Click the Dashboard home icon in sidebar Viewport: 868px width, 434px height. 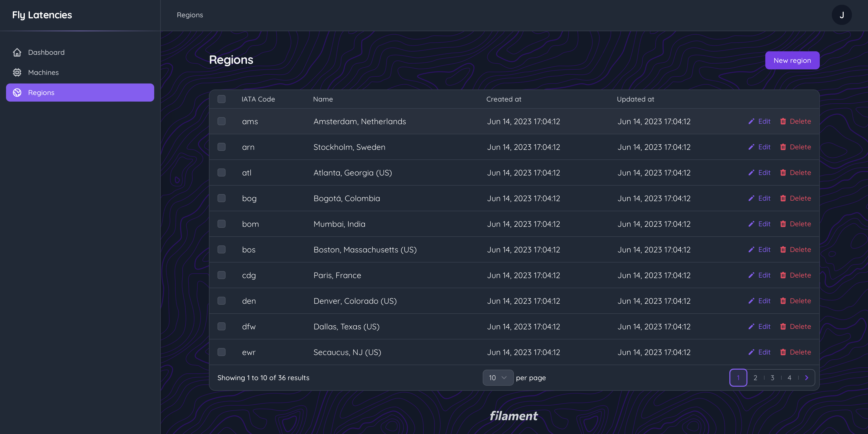click(17, 52)
